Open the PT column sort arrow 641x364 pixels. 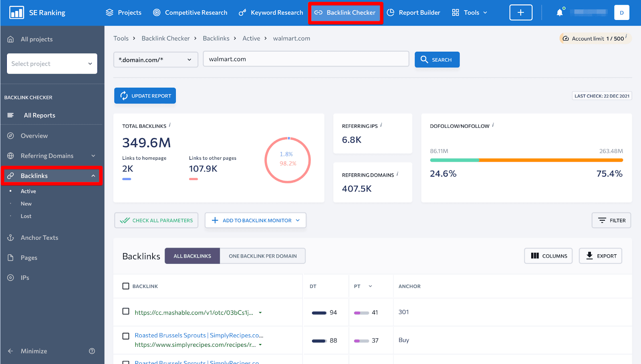[x=370, y=286]
